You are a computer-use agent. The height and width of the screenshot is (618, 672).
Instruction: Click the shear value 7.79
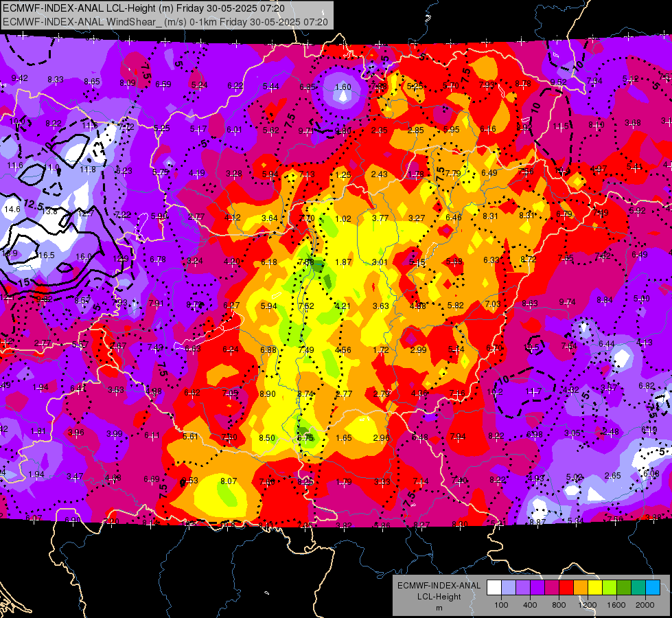453,173
